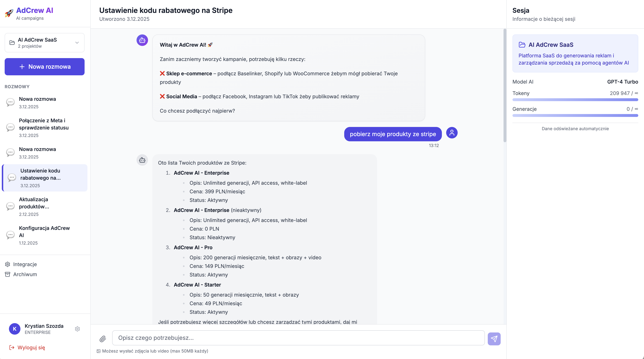
Task: Send message using the paper plane icon
Action: point(494,339)
